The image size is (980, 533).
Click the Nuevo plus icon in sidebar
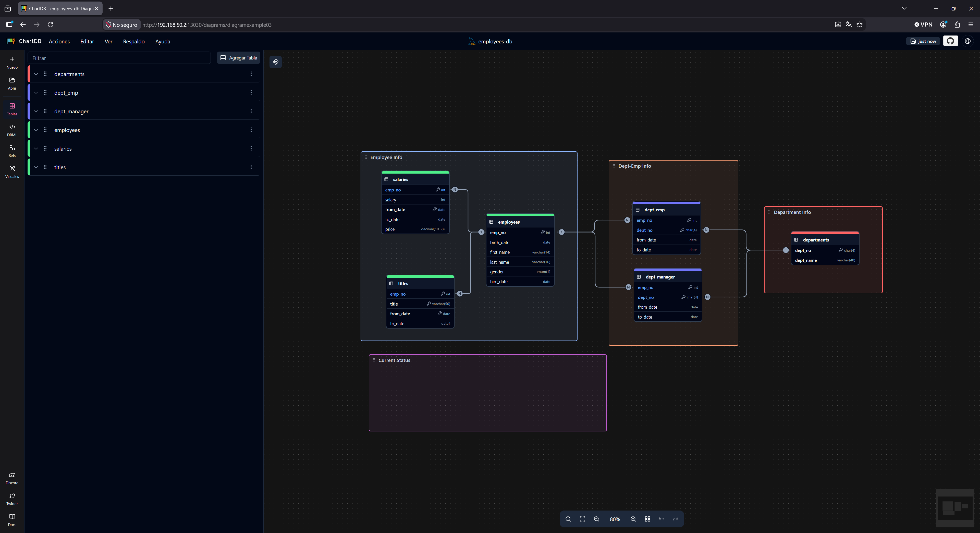point(12,59)
